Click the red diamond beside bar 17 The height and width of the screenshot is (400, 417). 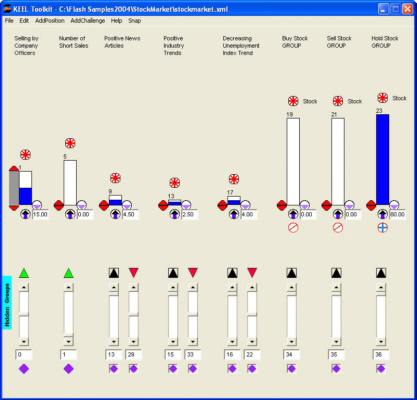tap(222, 206)
